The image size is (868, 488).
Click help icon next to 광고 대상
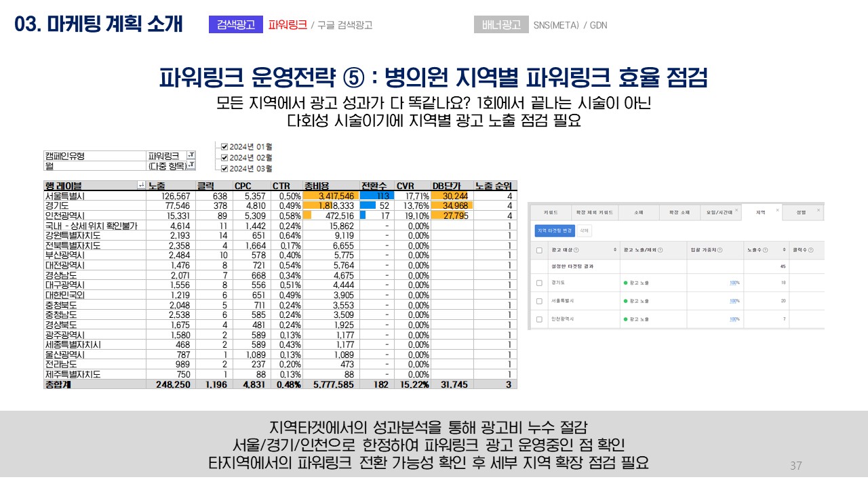[x=576, y=250]
